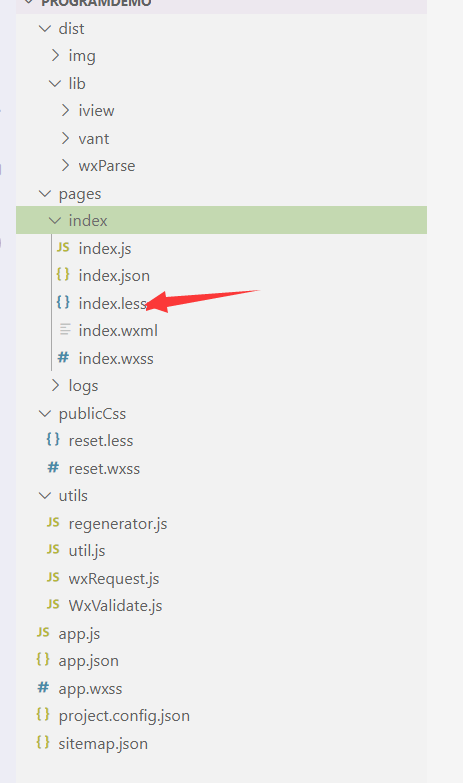Expand the img folder chevron
The height and width of the screenshot is (783, 463).
[x=55, y=55]
